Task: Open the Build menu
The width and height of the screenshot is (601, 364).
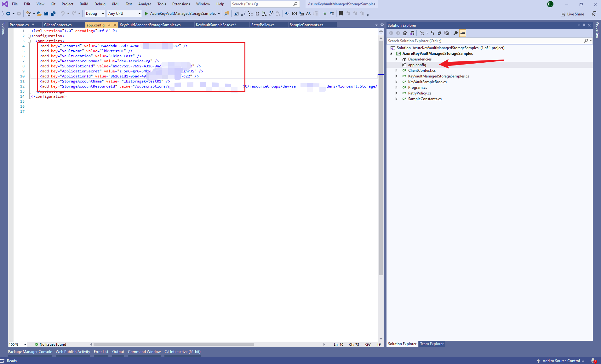Action: [84, 4]
